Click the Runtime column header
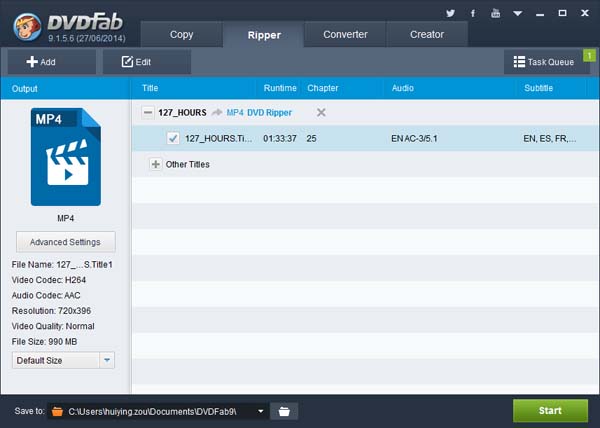The height and width of the screenshot is (428, 600). pos(280,88)
